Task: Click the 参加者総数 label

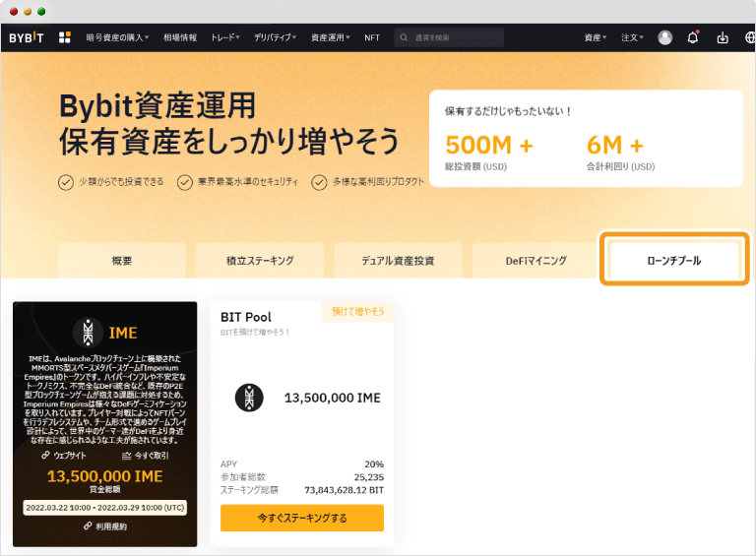Action: (x=243, y=477)
